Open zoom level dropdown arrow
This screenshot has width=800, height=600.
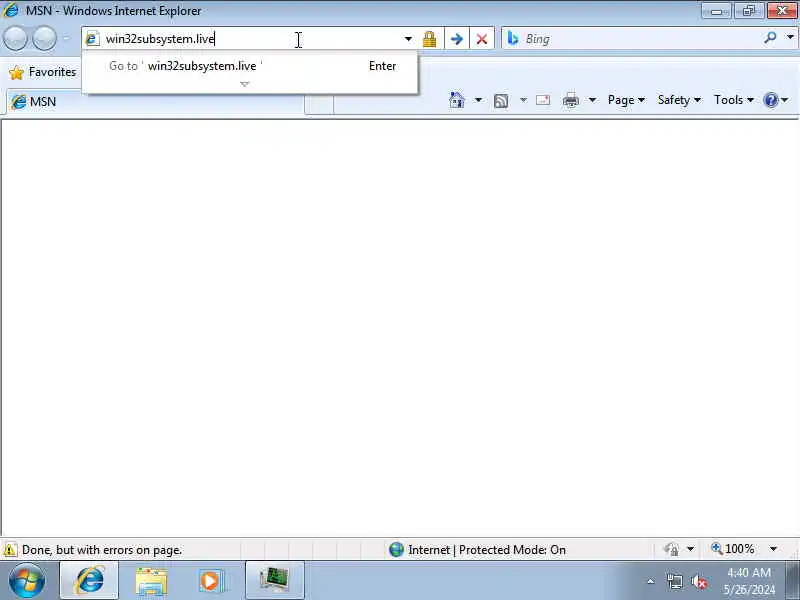pos(773,549)
